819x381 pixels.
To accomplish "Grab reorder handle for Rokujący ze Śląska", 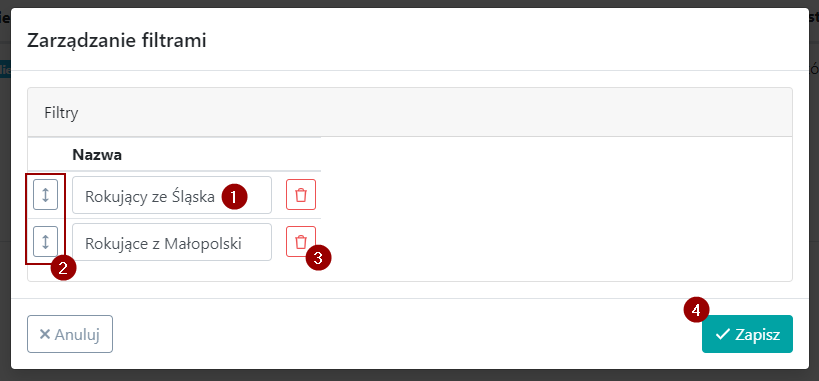I will 45,194.
